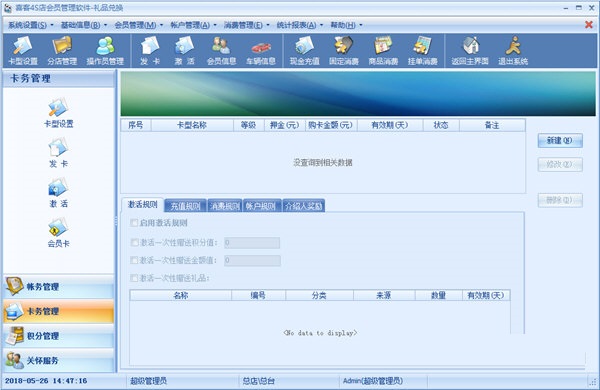
Task: Click the 删除 button
Action: tap(560, 200)
